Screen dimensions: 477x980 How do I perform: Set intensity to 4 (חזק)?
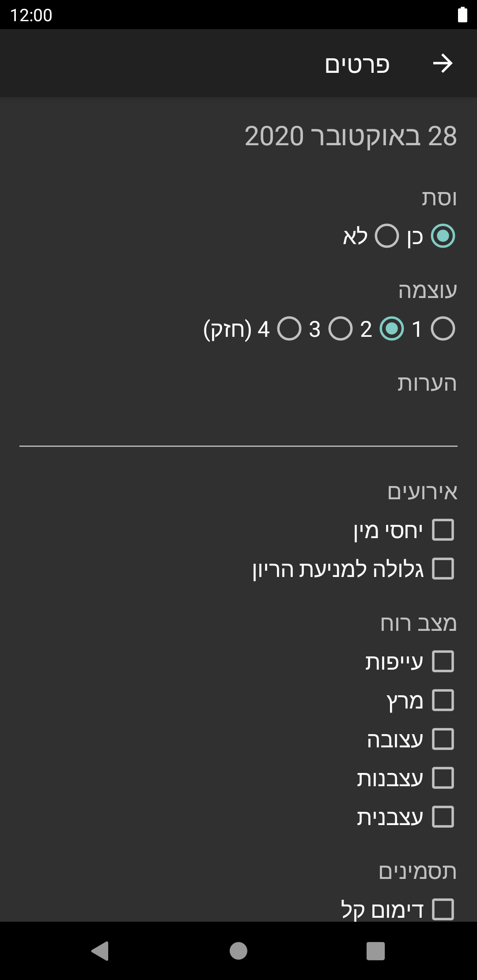coord(289,329)
